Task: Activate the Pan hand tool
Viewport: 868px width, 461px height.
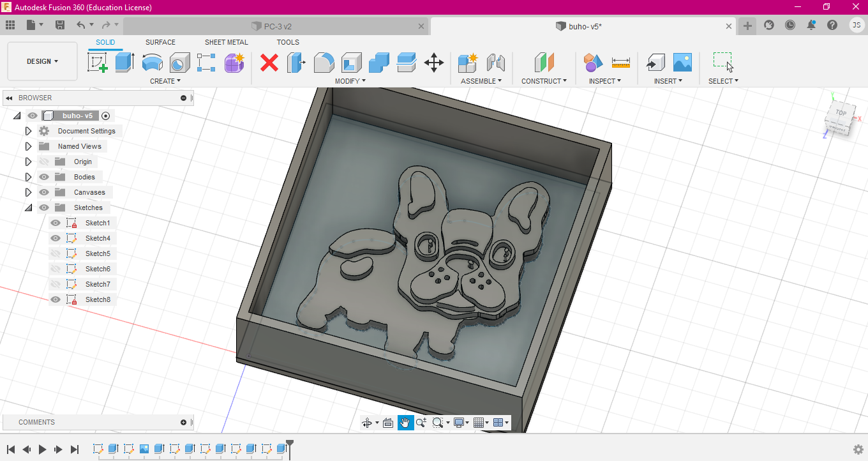Action: [x=405, y=423]
